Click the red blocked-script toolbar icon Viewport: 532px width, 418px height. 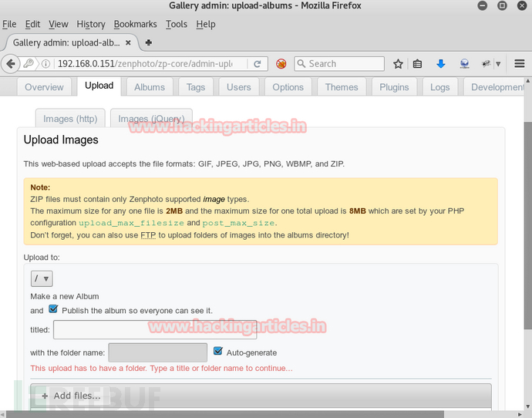281,63
